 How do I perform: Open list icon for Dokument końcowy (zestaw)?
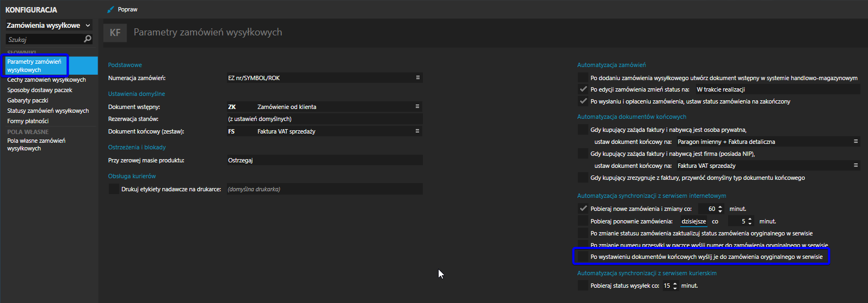417,131
